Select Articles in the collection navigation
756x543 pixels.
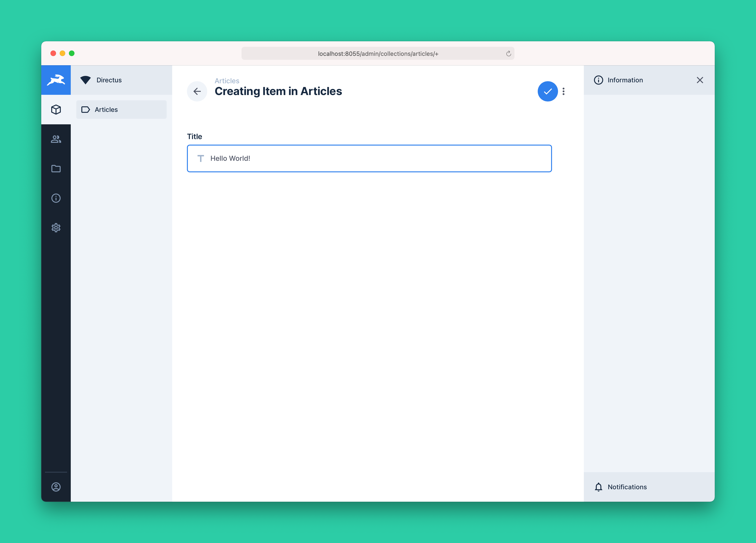point(121,109)
